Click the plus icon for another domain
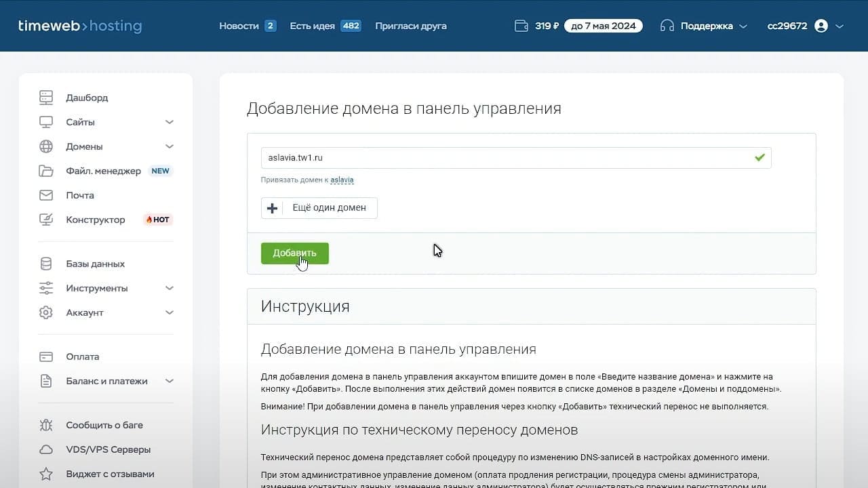Screen dimensions: 868x488 click(x=272, y=208)
